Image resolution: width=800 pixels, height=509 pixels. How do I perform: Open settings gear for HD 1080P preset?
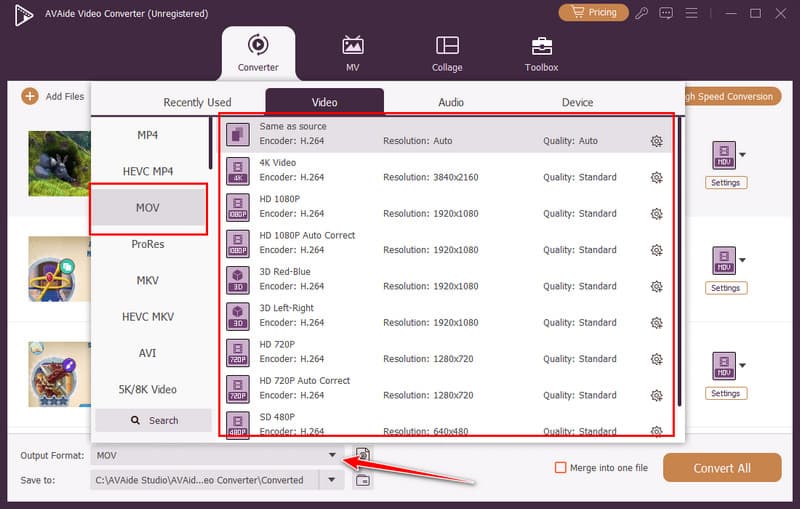[x=656, y=213]
